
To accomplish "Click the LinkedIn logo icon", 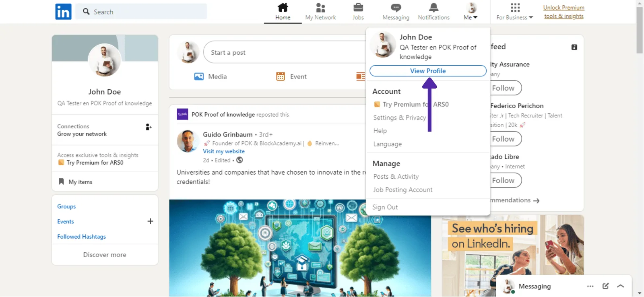I will (63, 12).
